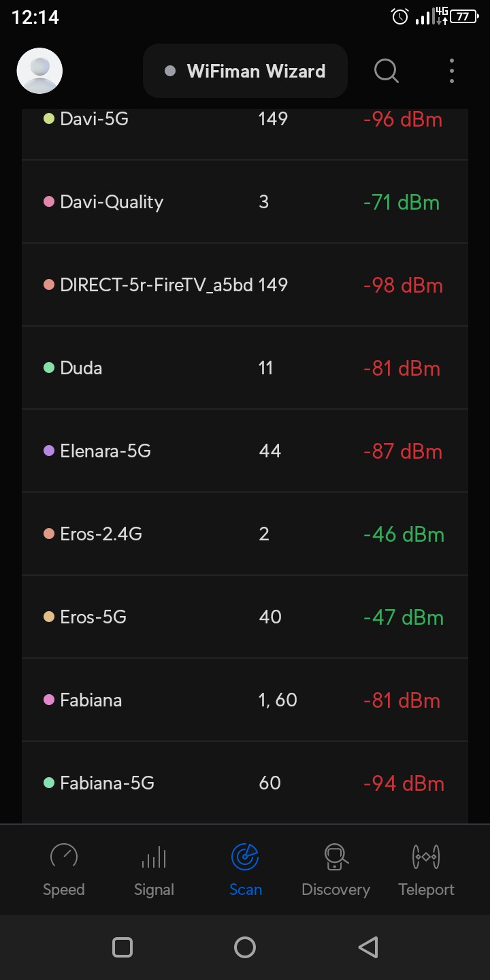Open the profile avatar icon
Viewport: 490px width, 980px height.
click(39, 71)
